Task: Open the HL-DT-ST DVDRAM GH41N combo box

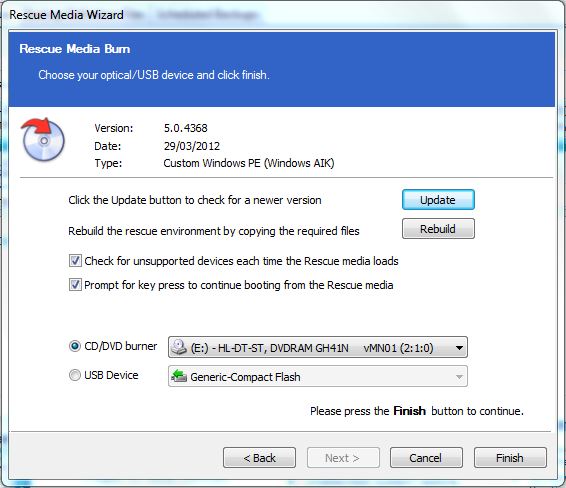Action: [x=318, y=347]
